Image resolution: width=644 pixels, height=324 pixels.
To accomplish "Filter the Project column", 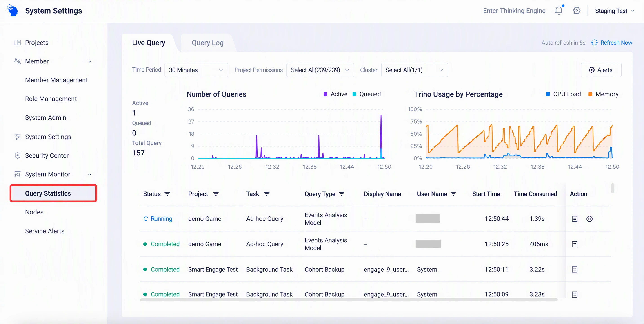I will point(216,194).
